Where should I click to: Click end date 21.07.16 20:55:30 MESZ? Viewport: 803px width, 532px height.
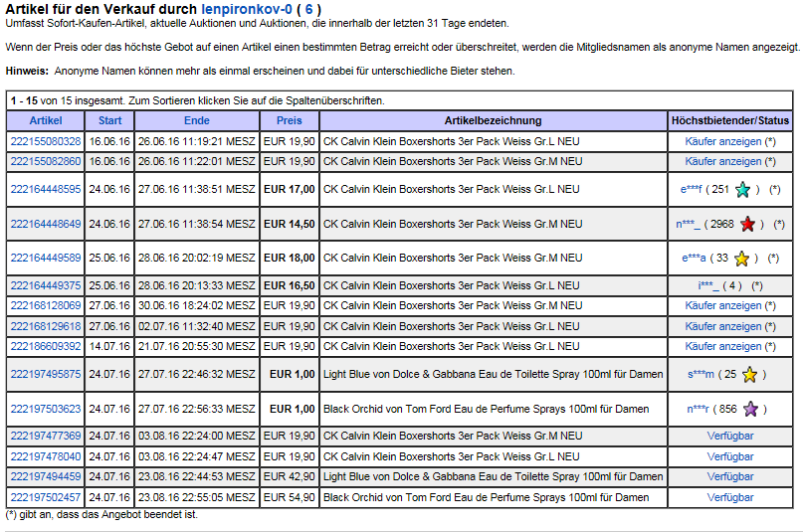coord(197,346)
